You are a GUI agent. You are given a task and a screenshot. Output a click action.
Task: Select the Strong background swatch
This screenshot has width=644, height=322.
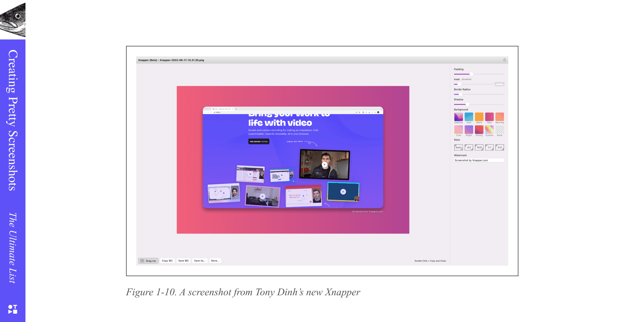tap(479, 129)
